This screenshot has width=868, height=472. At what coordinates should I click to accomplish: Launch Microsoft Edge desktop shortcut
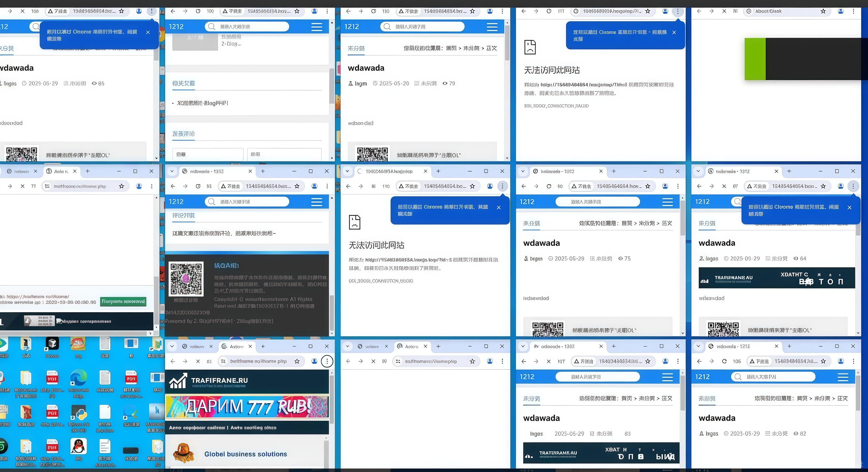(x=79, y=378)
